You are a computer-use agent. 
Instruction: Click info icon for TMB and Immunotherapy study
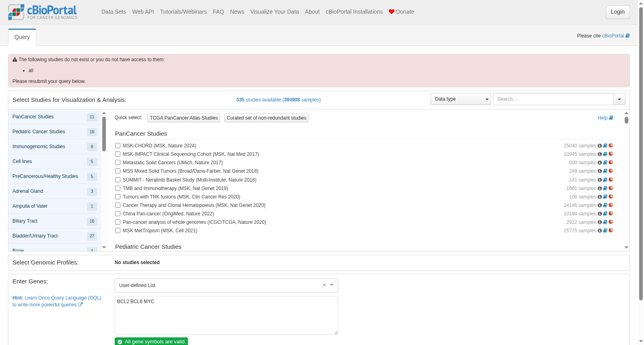pos(600,188)
